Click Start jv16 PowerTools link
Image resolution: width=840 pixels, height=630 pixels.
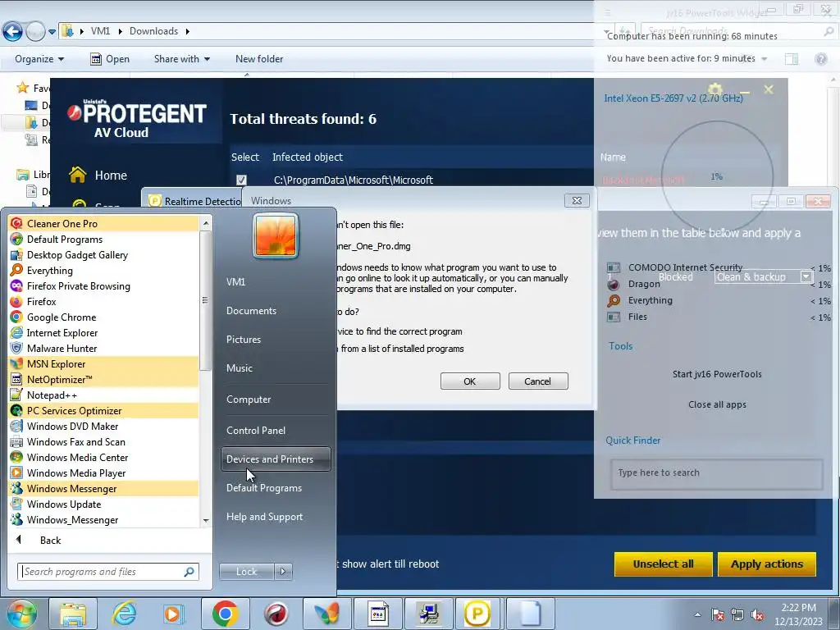tap(717, 374)
